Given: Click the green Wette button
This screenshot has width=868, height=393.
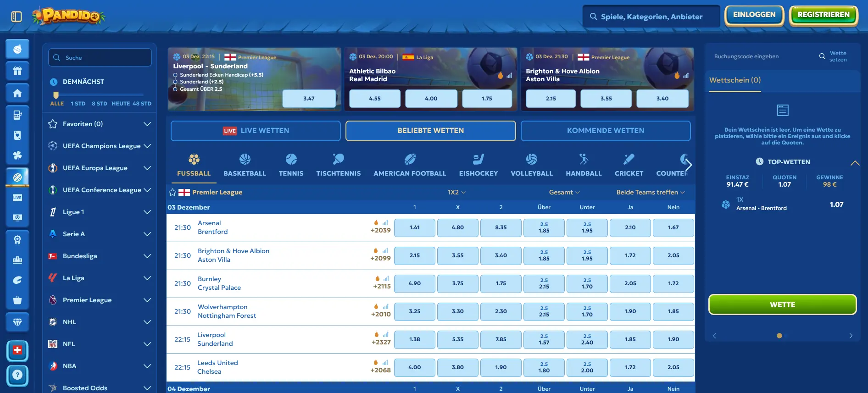Looking at the screenshot, I should point(783,304).
